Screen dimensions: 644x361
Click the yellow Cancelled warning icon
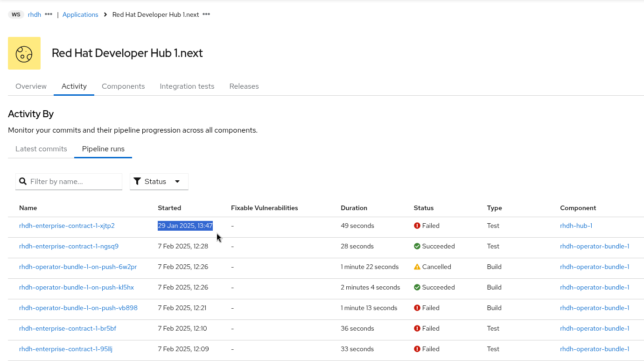point(417,267)
